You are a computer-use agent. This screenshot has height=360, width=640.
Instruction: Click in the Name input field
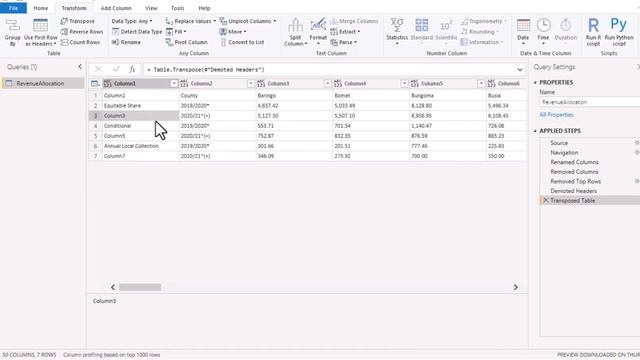click(590, 102)
